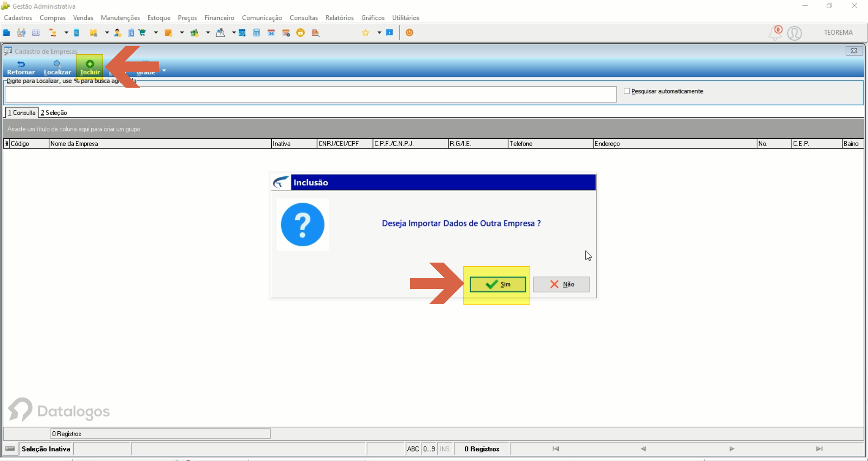868x461 pixels.
Task: Open the Cadastros menu
Action: [18, 18]
